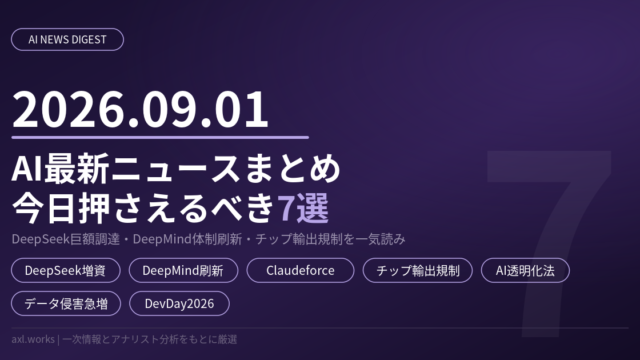Click the チップ輸出規制を一気読み subtitle phrase
Image resolution: width=640 pixels, height=360 pixels.
330,239
